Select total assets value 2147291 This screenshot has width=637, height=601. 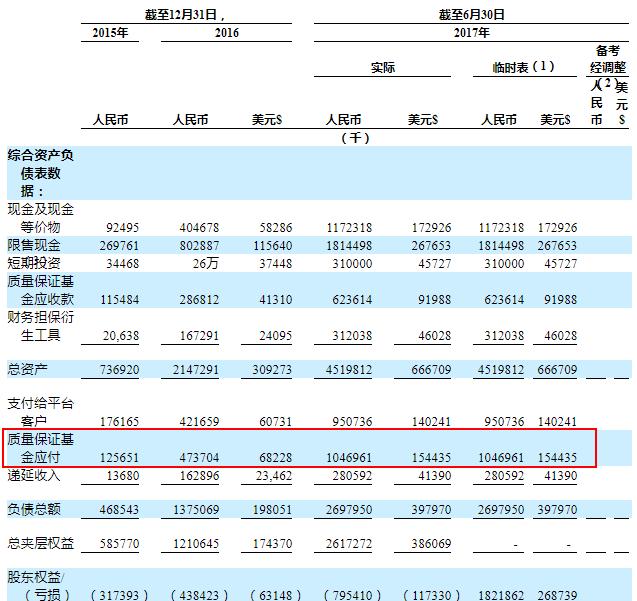[x=196, y=369]
